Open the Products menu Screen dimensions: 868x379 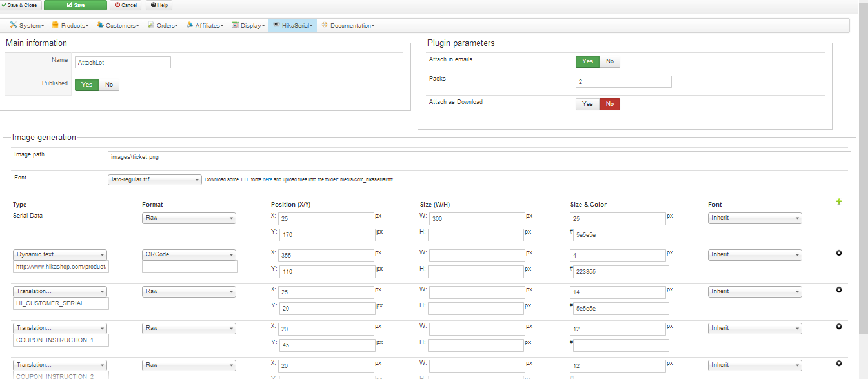pyautogui.click(x=70, y=26)
